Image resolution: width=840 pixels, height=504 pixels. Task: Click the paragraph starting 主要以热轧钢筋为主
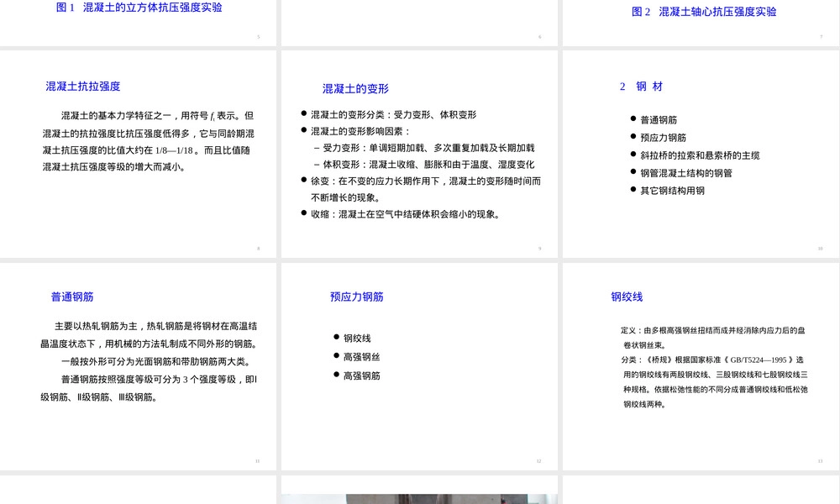149,335
